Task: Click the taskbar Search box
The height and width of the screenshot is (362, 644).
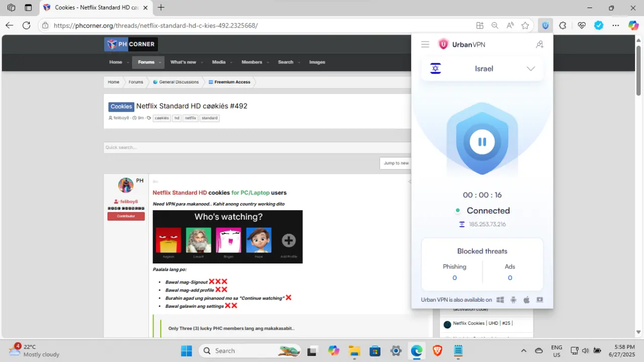Action: (x=250, y=350)
